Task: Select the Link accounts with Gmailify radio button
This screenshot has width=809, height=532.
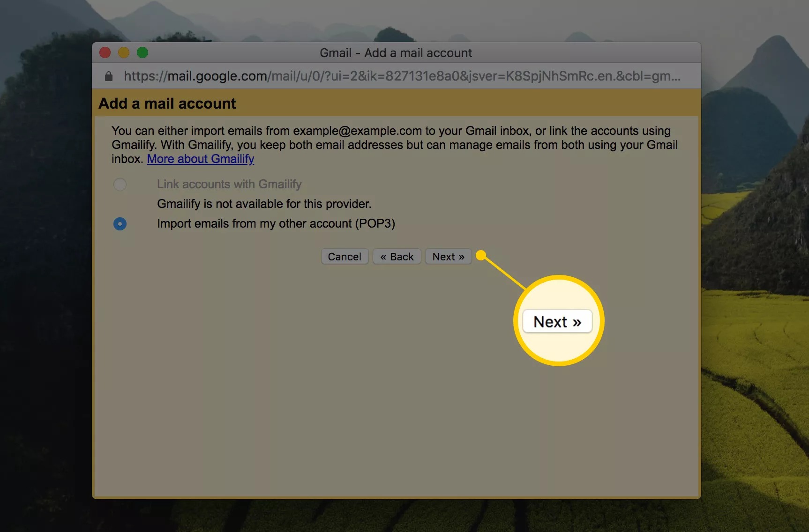Action: [120, 185]
